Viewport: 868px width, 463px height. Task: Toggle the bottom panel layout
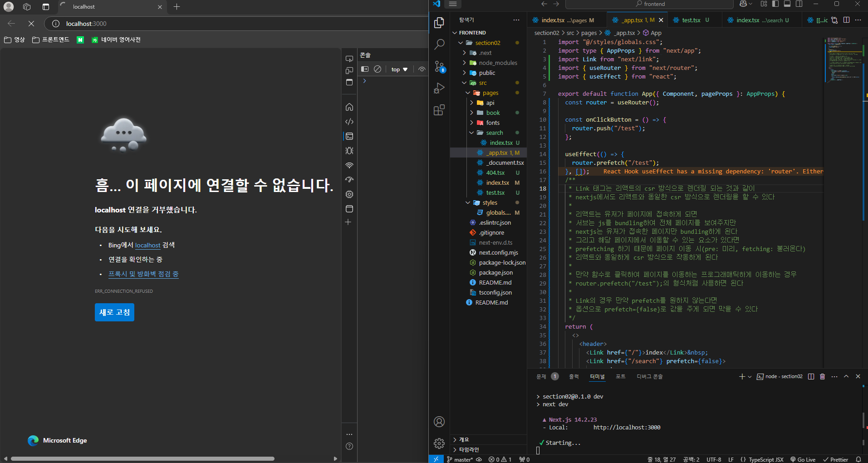tap(787, 4)
